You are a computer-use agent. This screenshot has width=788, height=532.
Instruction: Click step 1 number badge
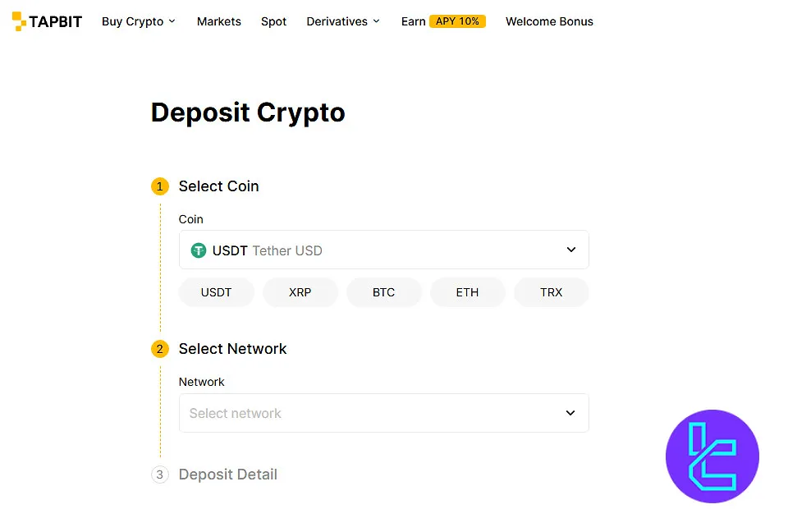[159, 186]
